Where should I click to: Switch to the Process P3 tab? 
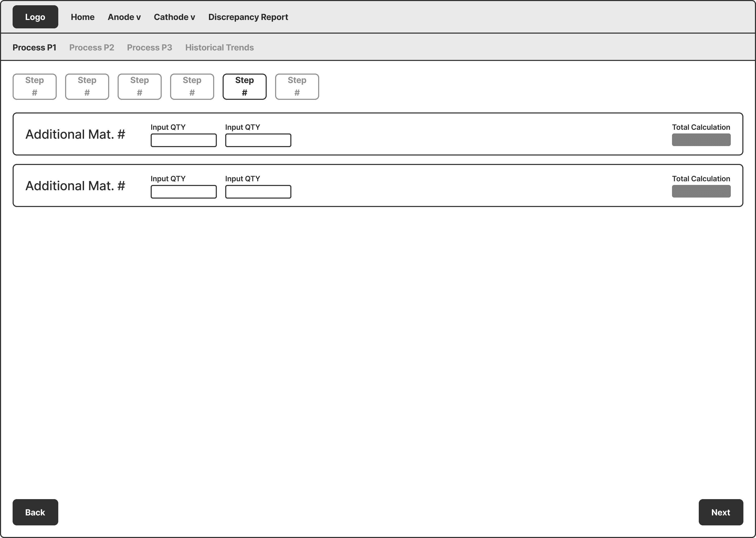pos(149,47)
